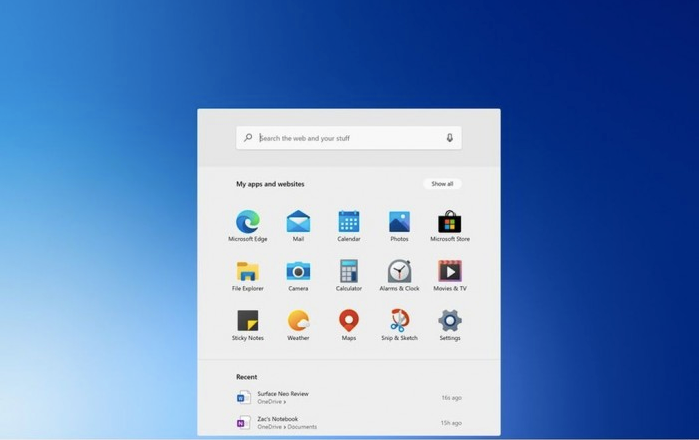This screenshot has height=440, width=700.
Task: Launch the Mail app
Action: (x=298, y=226)
